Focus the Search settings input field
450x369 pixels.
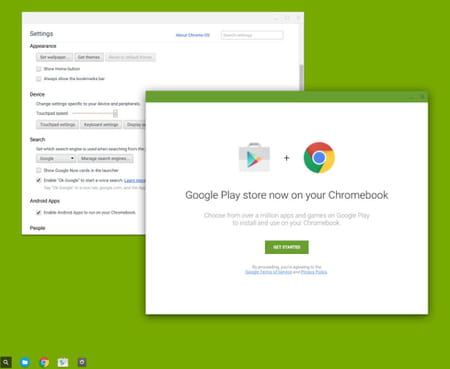pyautogui.click(x=252, y=35)
